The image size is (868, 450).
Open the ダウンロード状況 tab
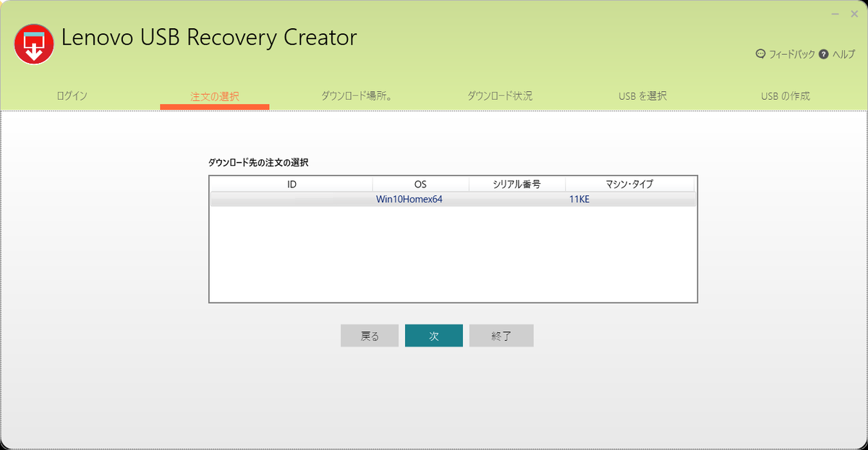(500, 95)
